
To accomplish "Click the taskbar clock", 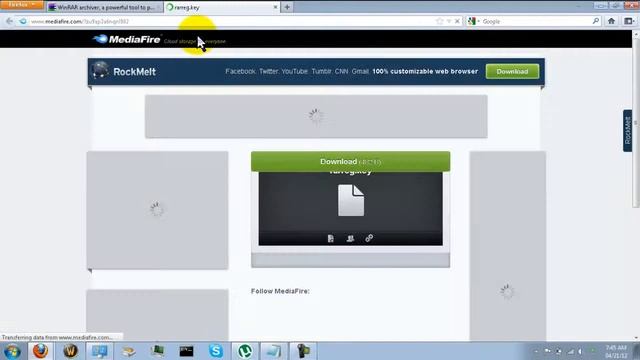I will [x=616, y=351].
